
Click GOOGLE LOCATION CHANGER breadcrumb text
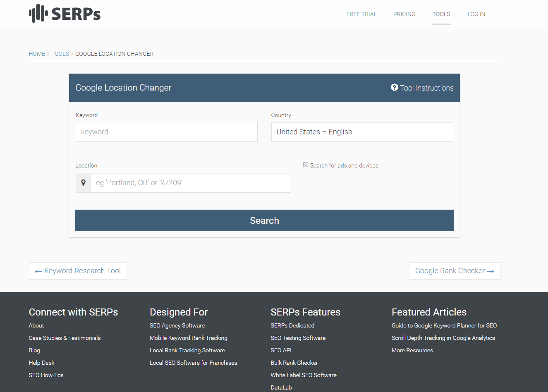tap(114, 54)
